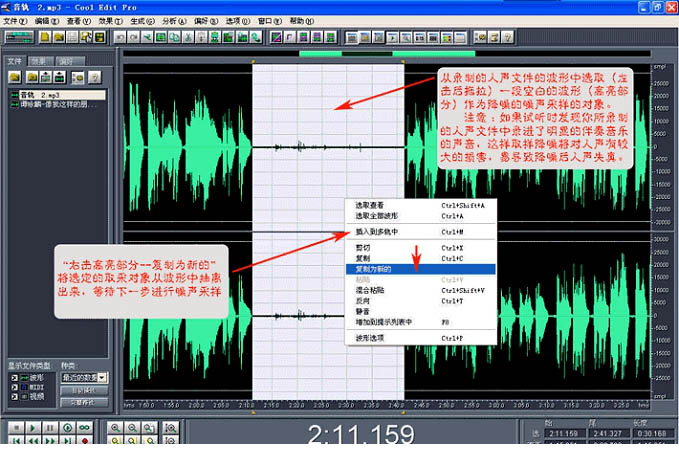The height and width of the screenshot is (461, 679).
Task: Choose 静音 from the context menu
Action: point(420,311)
